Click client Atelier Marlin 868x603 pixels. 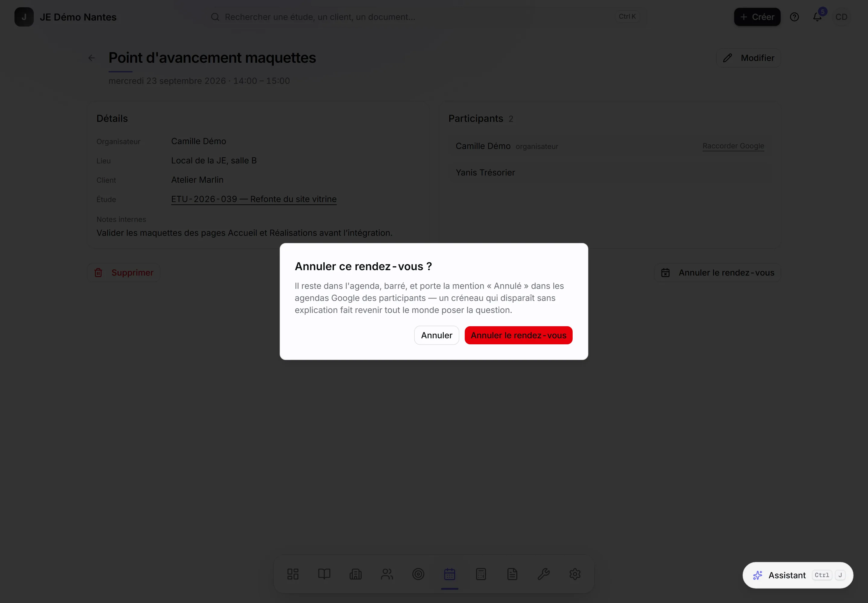click(x=197, y=180)
